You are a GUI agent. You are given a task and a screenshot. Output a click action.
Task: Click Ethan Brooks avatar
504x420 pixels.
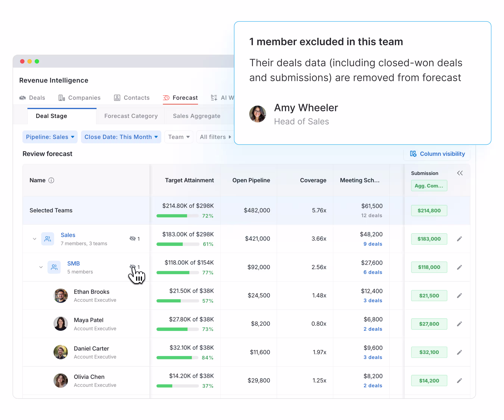(x=60, y=295)
